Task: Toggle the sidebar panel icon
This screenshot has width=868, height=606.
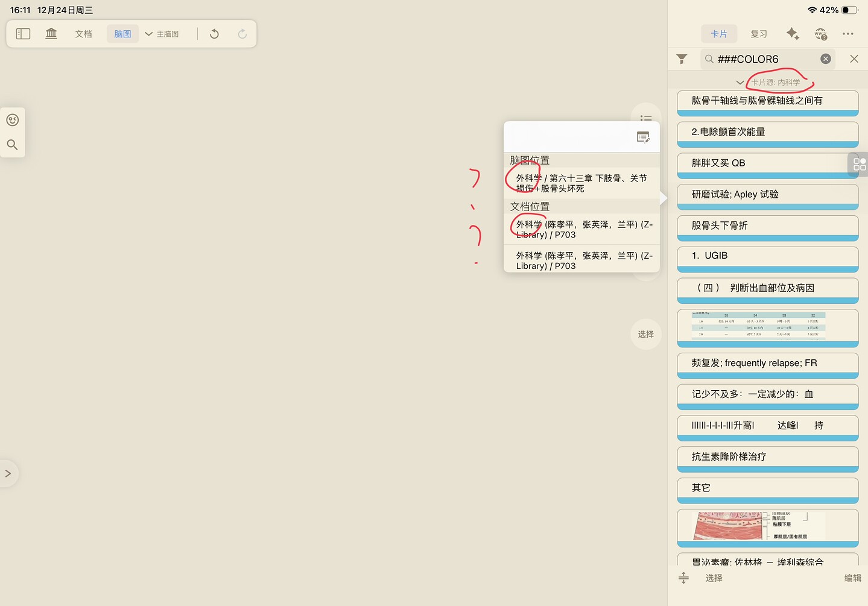Action: coord(23,34)
